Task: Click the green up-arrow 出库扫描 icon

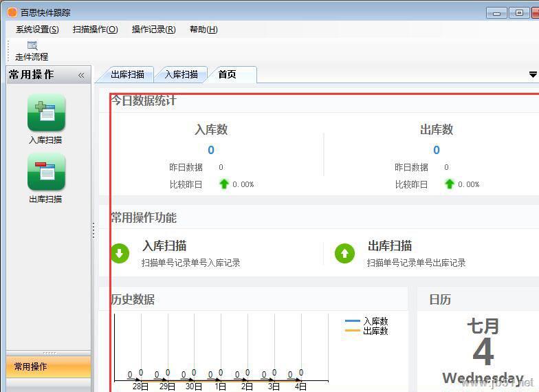Action: tap(344, 254)
